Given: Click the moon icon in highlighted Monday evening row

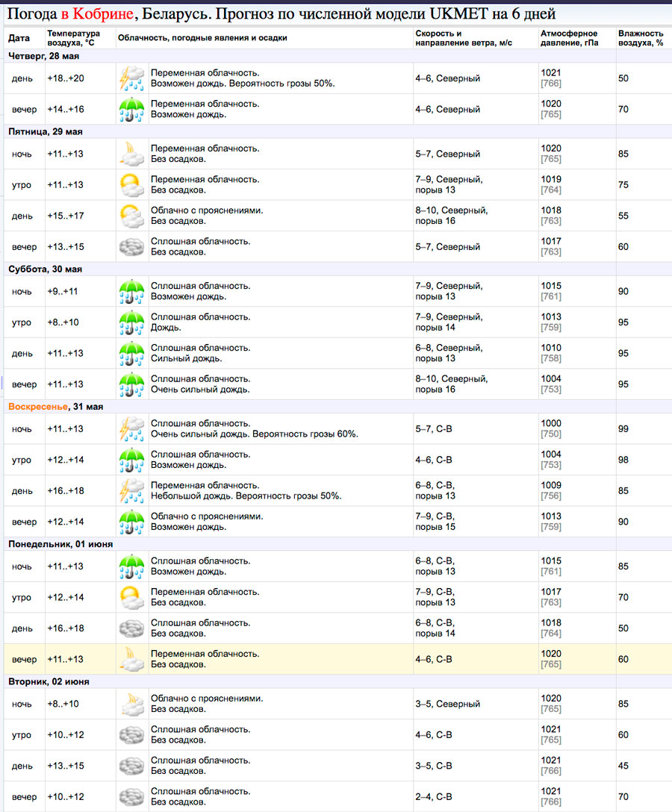Looking at the screenshot, I should coord(132,660).
